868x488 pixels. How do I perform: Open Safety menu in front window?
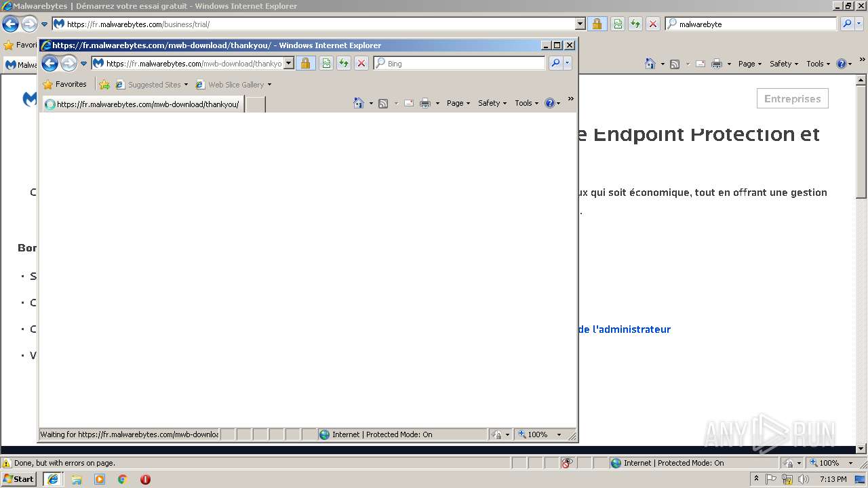coord(492,103)
